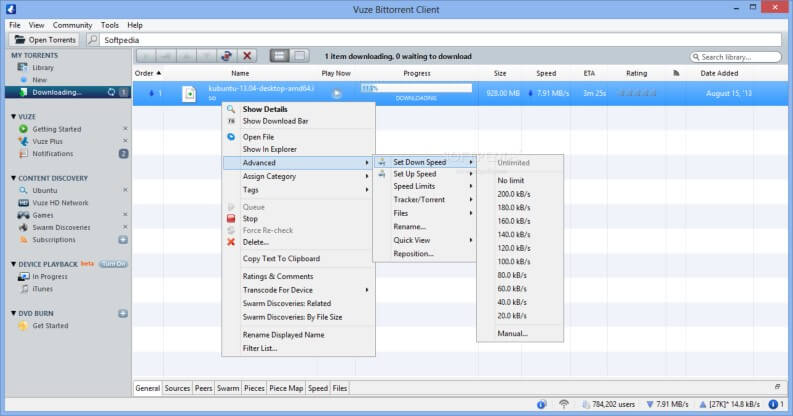Click the bottom panel restore icon
The width and height of the screenshot is (793, 416).
pos(777,387)
